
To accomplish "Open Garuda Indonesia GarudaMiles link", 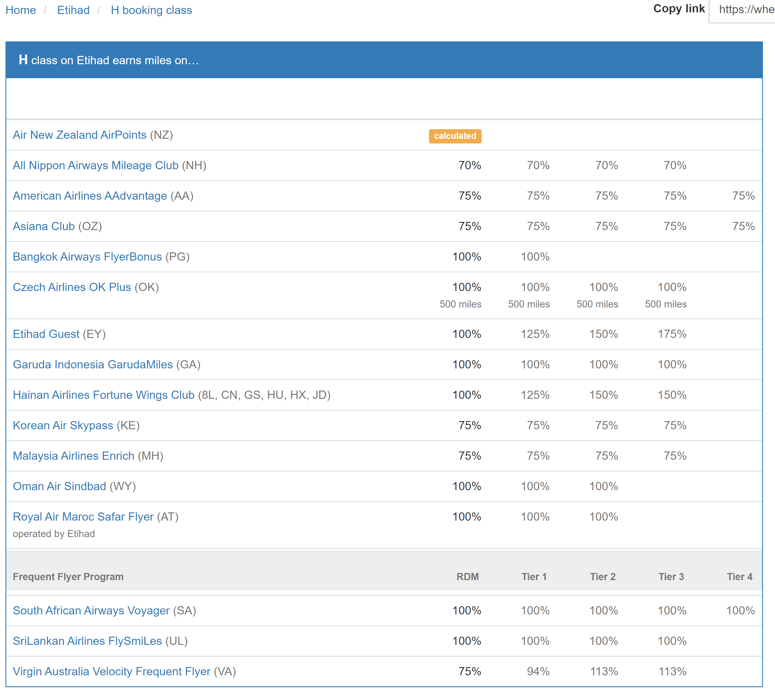I will coord(93,364).
